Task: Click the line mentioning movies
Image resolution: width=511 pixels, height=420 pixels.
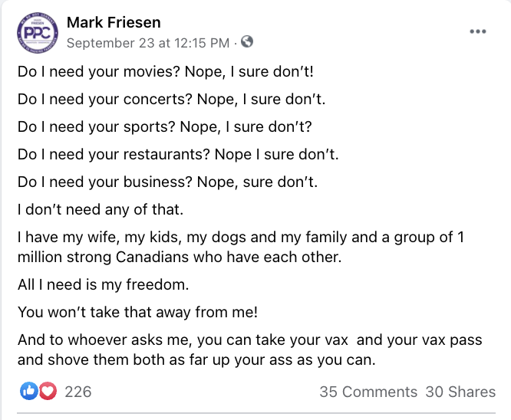Action: click(x=166, y=72)
